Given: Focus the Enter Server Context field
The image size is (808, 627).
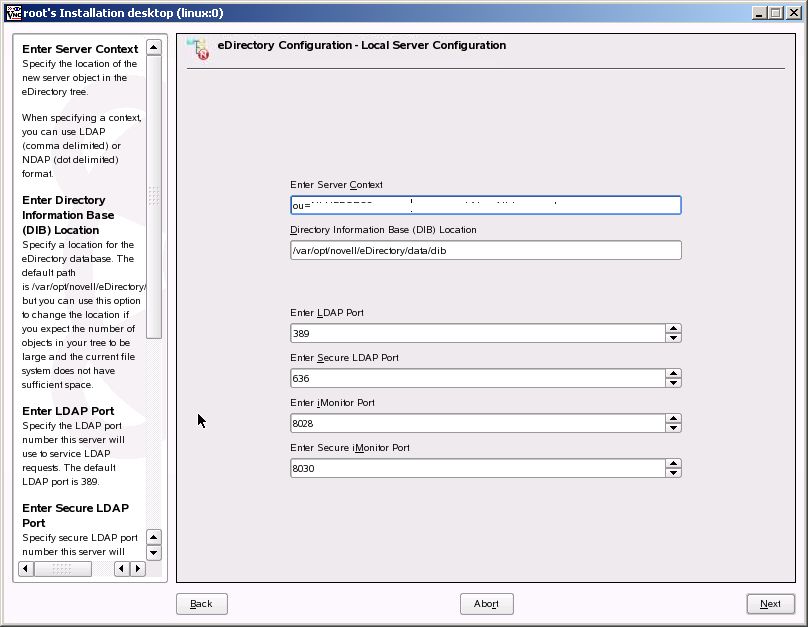Looking at the screenshot, I should tap(485, 205).
